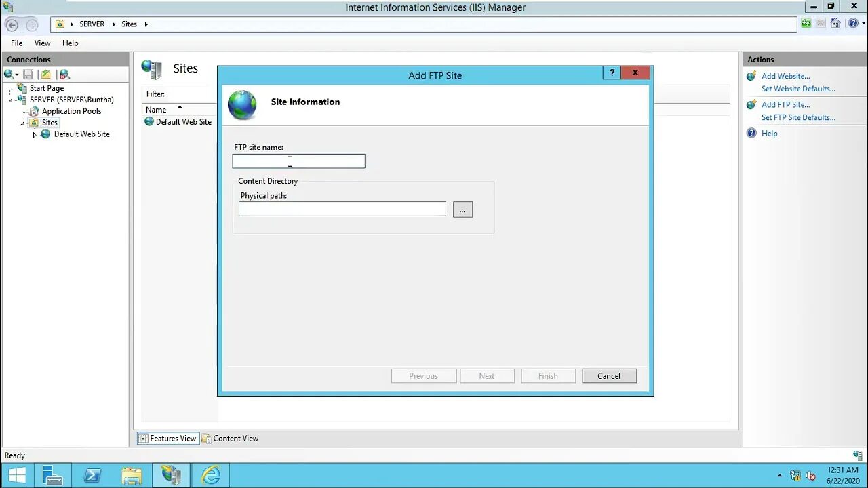Click the Connect to server globe icon
This screenshot has width=868, height=488.
point(9,75)
